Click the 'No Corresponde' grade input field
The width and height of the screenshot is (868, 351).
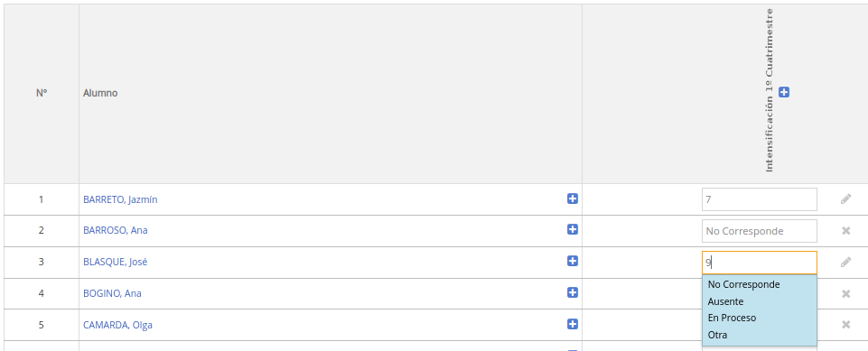[x=759, y=231]
